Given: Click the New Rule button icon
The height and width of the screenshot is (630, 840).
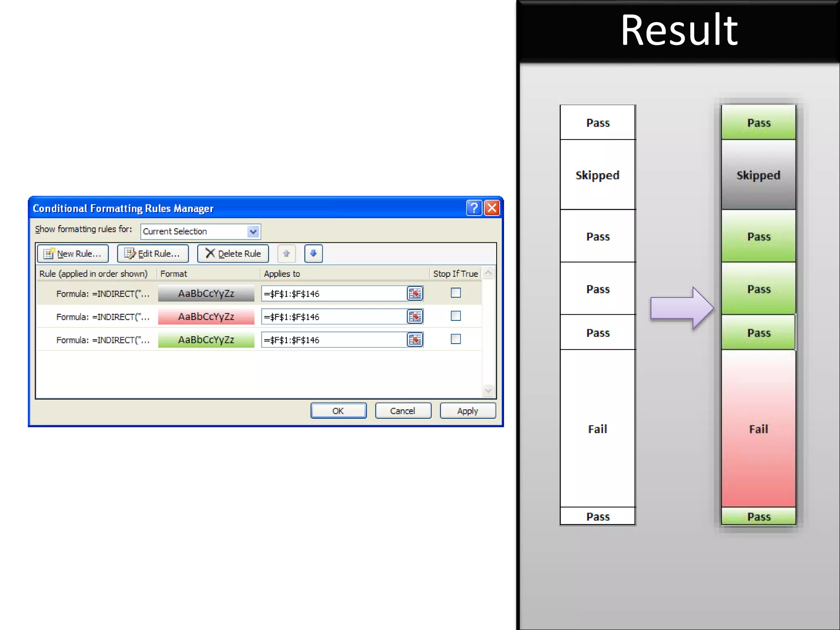Looking at the screenshot, I should (49, 253).
